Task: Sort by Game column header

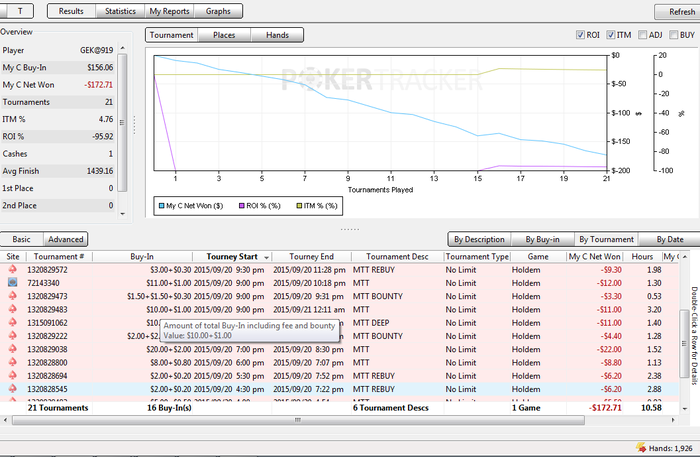Action: click(x=538, y=257)
